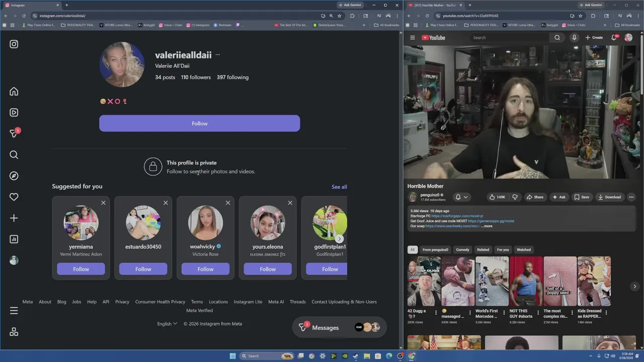Select the 'From penguinz0' filter chip
This screenshot has width=644, height=362.
click(x=435, y=249)
